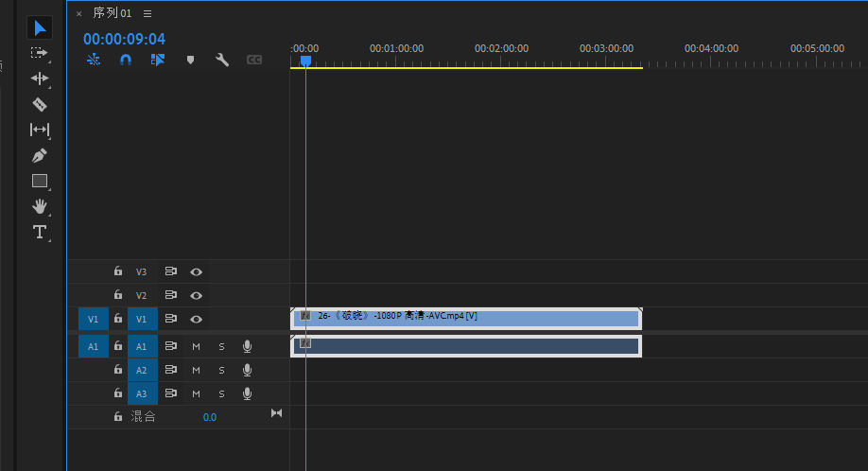Choose the Ripple Edit tool

click(x=40, y=78)
